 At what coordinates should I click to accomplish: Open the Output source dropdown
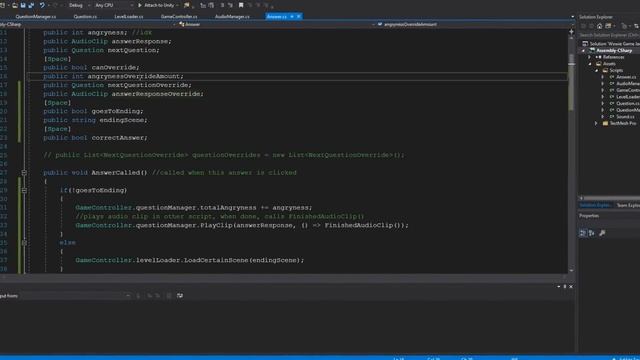pos(76,296)
